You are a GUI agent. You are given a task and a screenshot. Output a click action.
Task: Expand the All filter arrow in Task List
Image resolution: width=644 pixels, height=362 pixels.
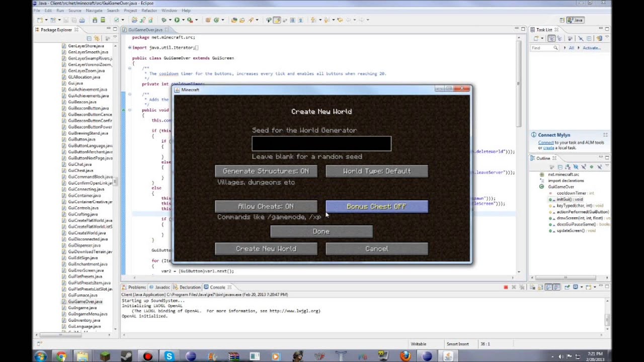(x=565, y=48)
